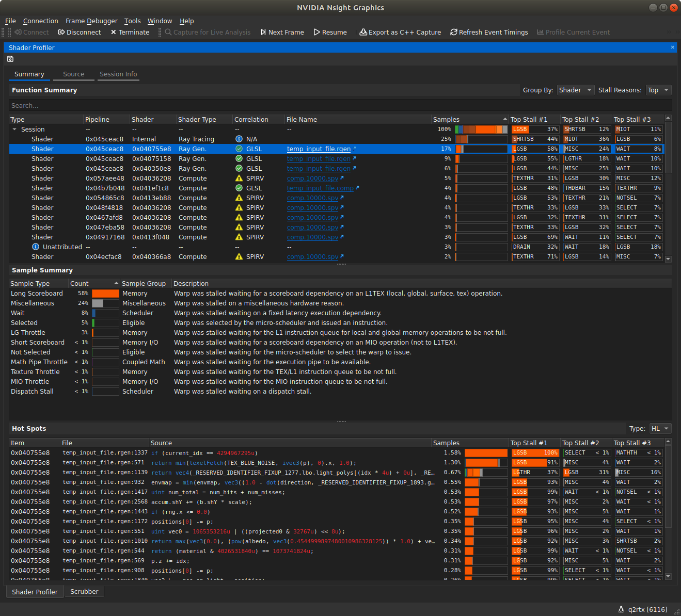Image resolution: width=681 pixels, height=616 pixels.
Task: Open the Group By Shader dropdown
Action: (x=576, y=90)
